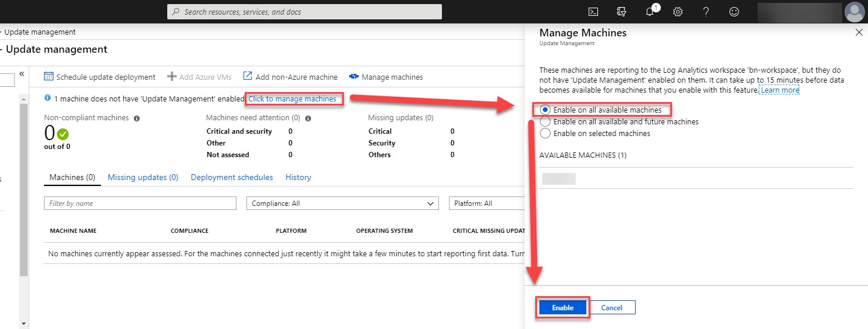Click the 'Security' label under Missing updates
Viewport: 868px width, 329px height.
(382, 143)
